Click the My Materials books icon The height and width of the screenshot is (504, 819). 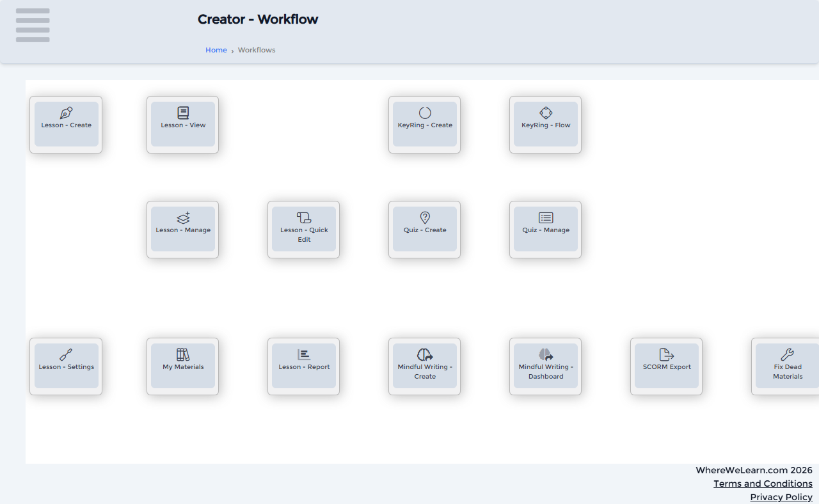coord(183,355)
